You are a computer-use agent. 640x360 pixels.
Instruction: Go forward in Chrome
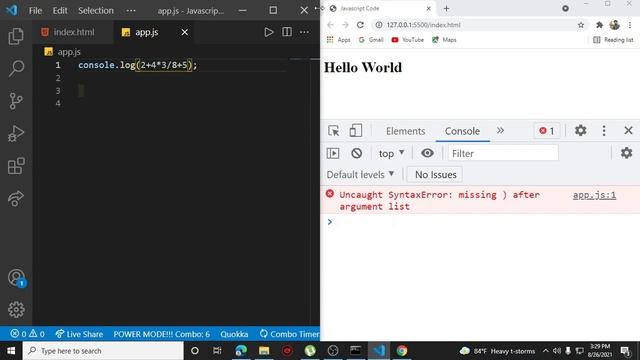pos(345,25)
